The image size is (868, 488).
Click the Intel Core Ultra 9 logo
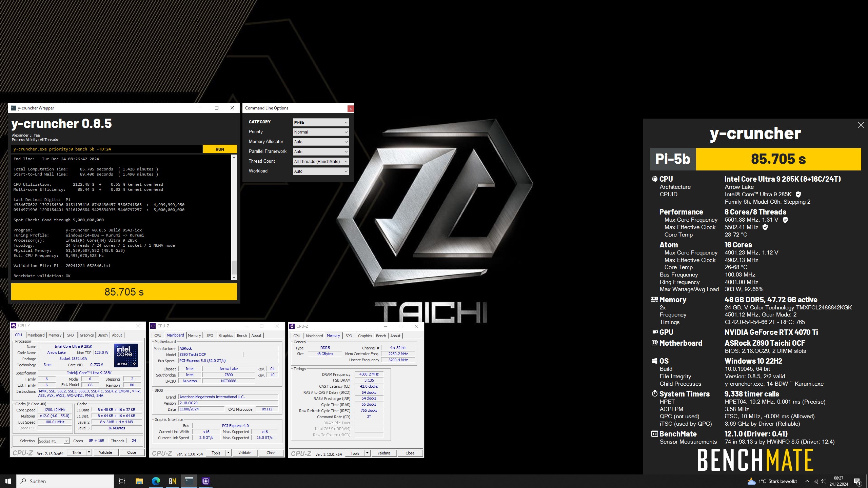[x=126, y=355]
